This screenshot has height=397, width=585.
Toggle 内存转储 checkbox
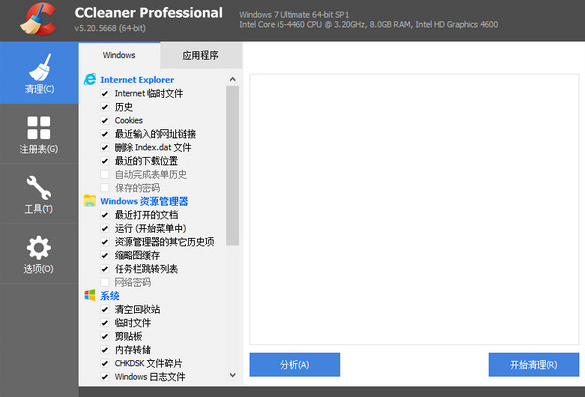pyautogui.click(x=105, y=350)
